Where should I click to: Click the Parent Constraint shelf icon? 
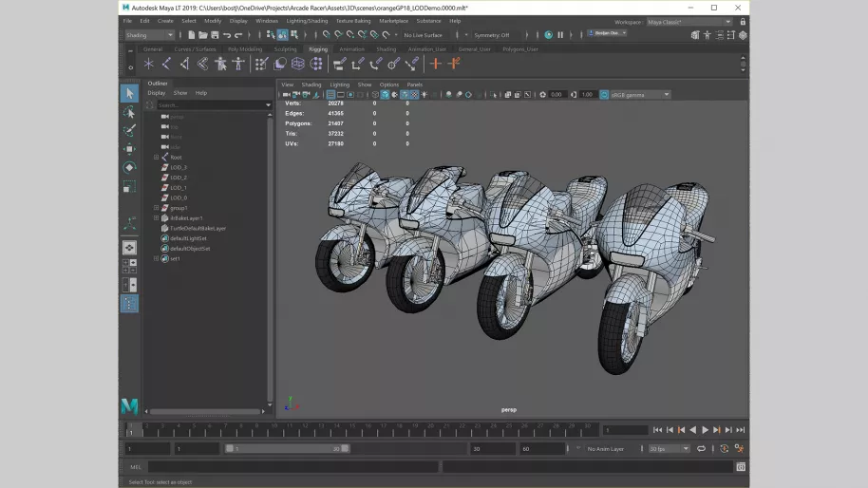(339, 65)
